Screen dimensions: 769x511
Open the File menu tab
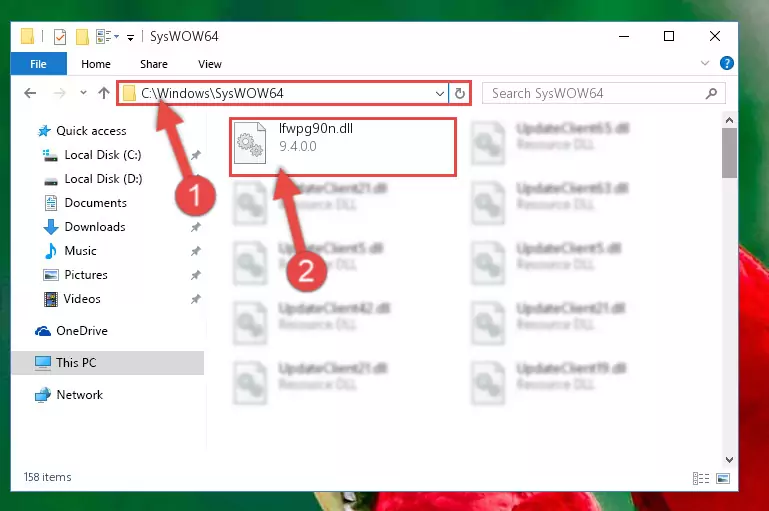38,64
